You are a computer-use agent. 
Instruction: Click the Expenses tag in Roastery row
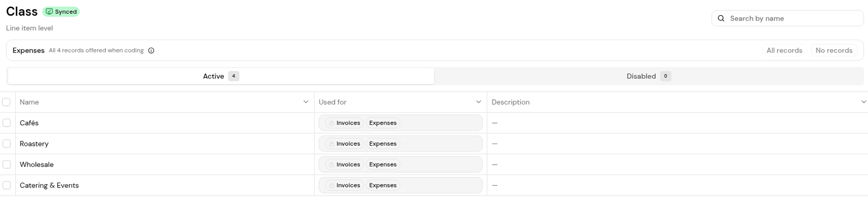pyautogui.click(x=383, y=144)
